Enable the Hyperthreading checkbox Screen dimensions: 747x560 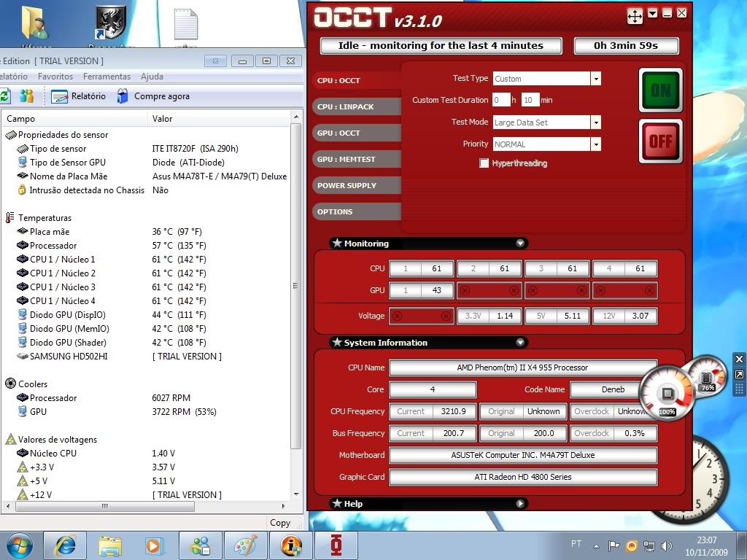(x=484, y=163)
